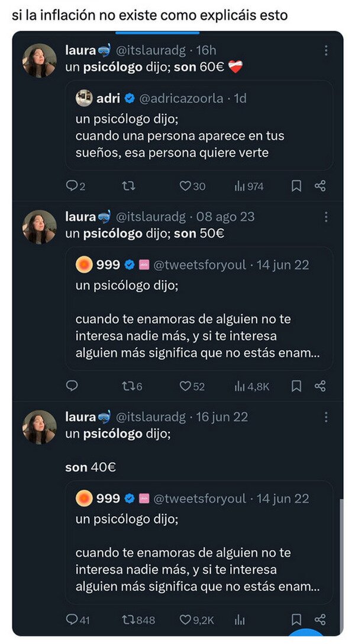Retweet the 60€ psicólogo tweet

coord(128,186)
